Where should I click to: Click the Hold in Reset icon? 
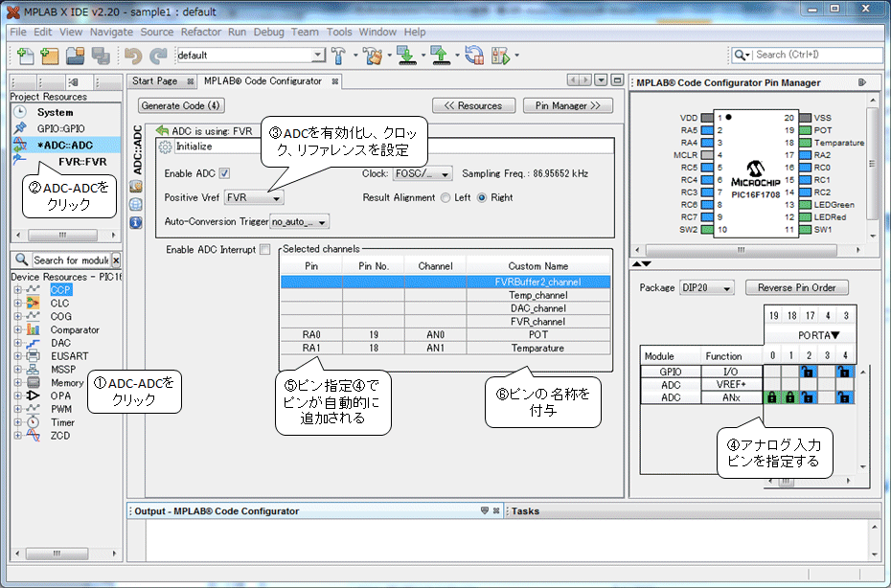[474, 56]
